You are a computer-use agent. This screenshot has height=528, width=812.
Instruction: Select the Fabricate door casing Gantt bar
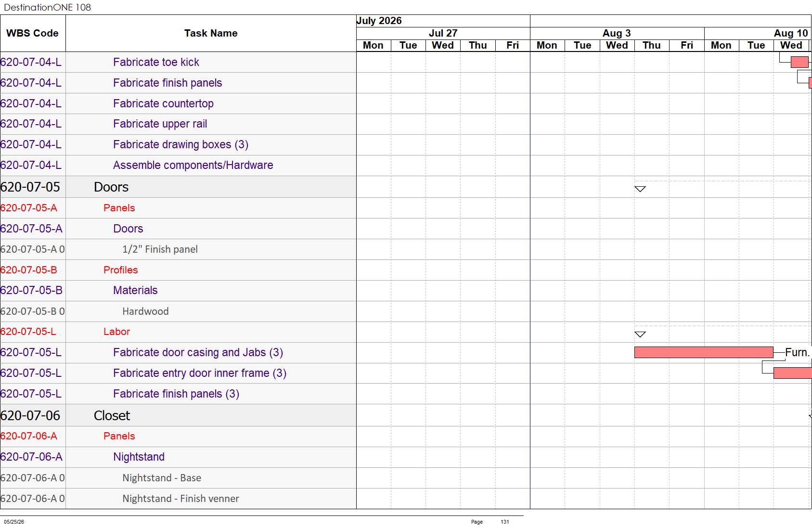tap(704, 352)
